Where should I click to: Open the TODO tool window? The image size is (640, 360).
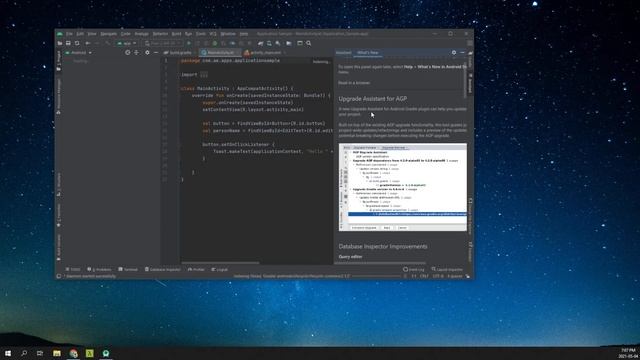pyautogui.click(x=73, y=269)
